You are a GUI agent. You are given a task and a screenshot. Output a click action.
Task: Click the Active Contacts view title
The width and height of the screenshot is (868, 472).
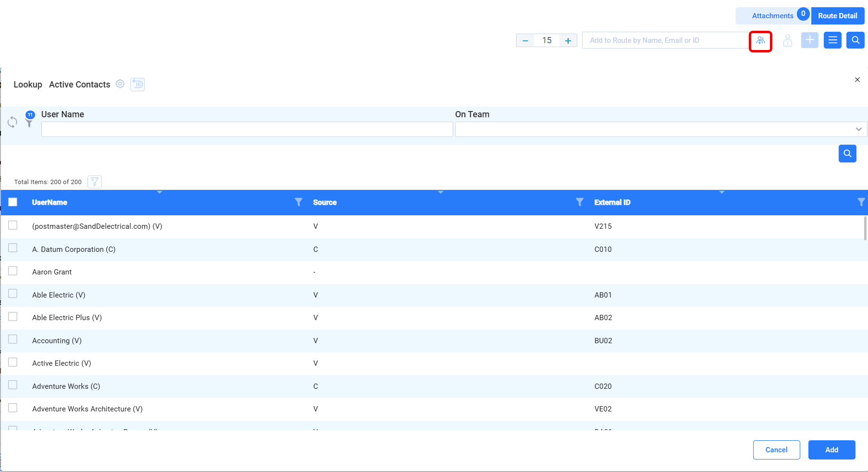[80, 85]
